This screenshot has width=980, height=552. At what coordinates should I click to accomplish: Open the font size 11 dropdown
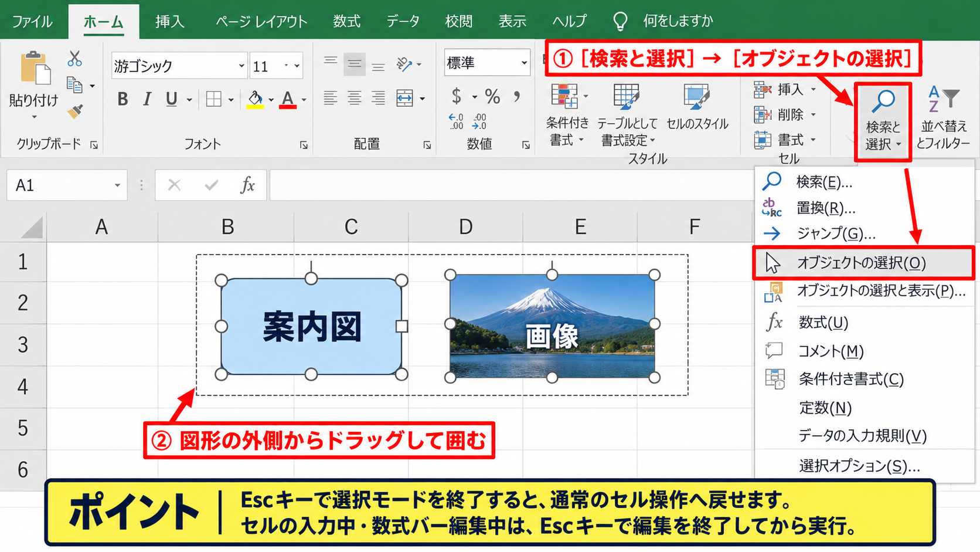tap(297, 66)
